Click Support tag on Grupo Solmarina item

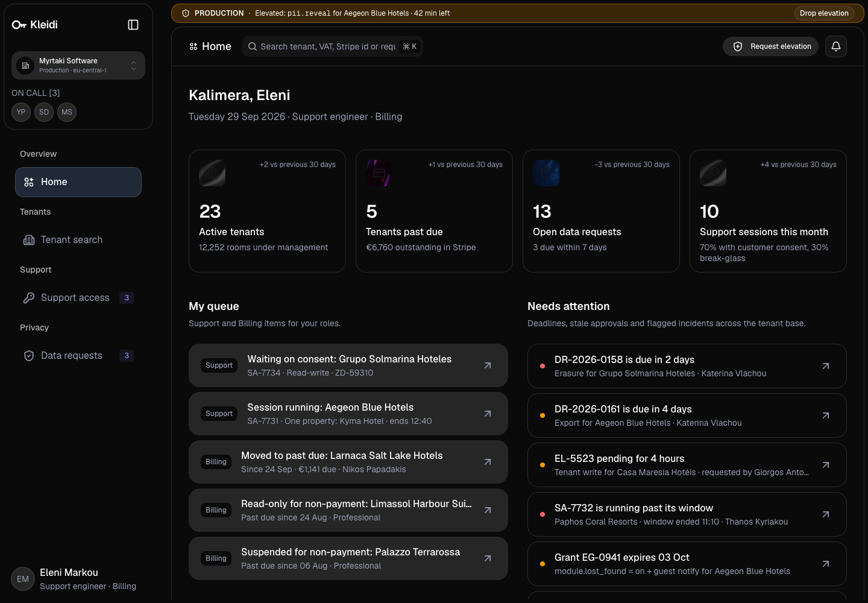(x=219, y=365)
